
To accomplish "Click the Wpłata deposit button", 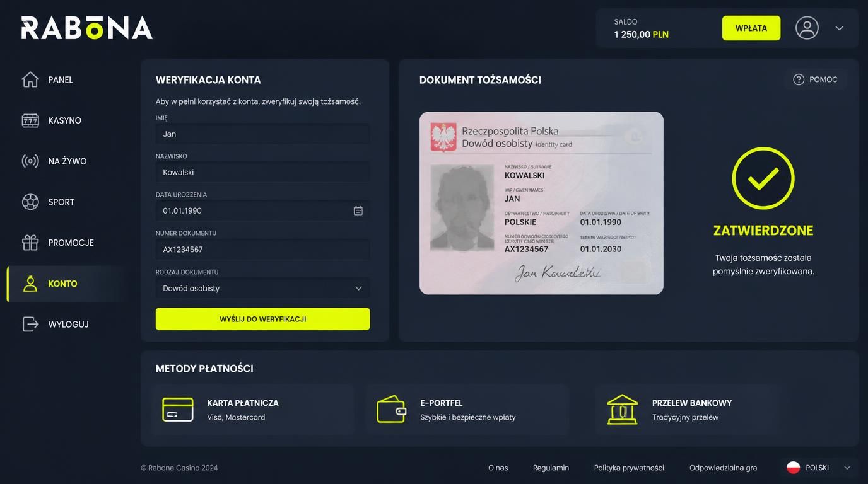I will tap(751, 28).
